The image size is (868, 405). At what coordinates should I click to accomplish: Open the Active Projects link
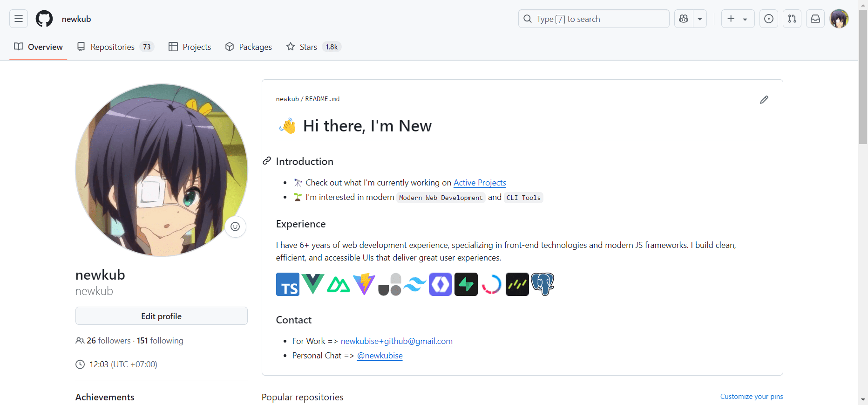tap(480, 183)
